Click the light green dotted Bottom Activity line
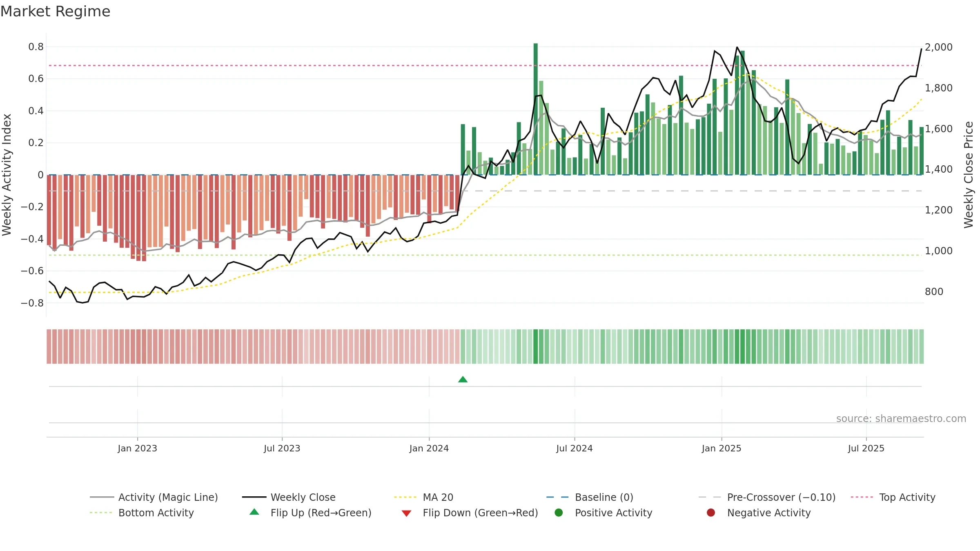This screenshot has height=551, width=980. 485,255
